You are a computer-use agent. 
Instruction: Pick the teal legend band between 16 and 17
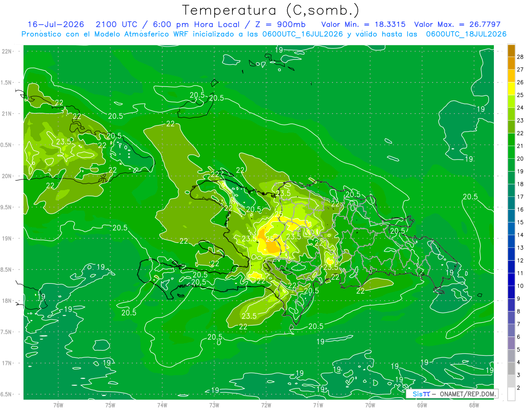[511, 203]
